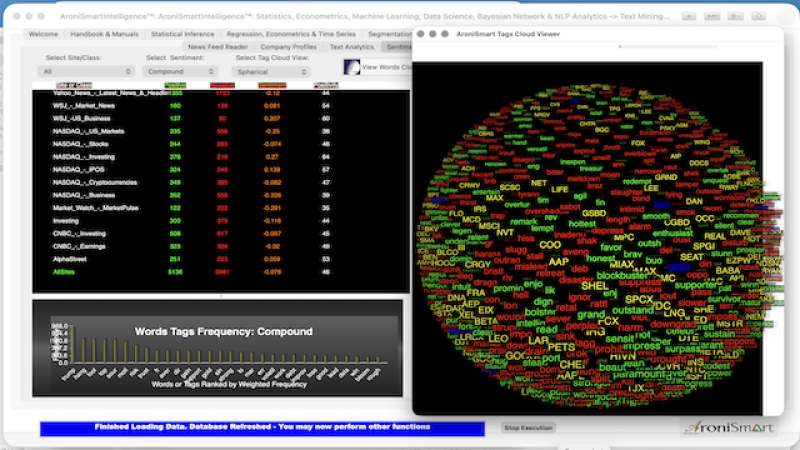Open the Tag Cloud View dropdown showing Spherical
The height and width of the screenshot is (450, 800).
271,72
